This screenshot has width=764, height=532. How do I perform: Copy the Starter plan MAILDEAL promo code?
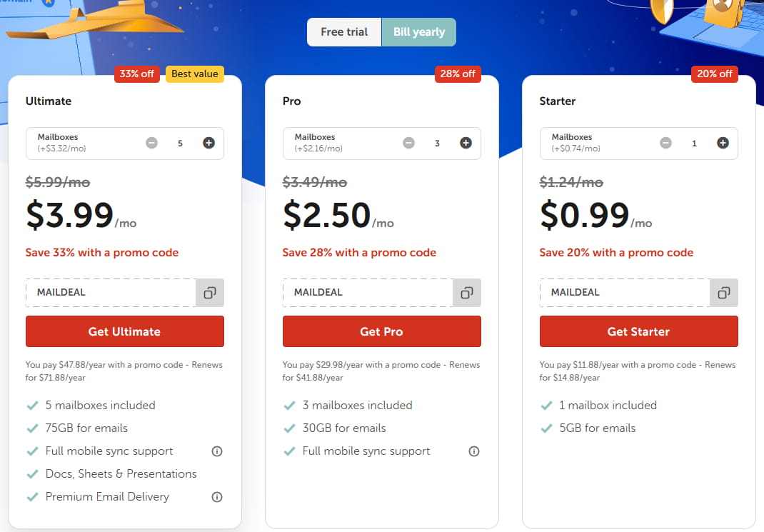724,293
